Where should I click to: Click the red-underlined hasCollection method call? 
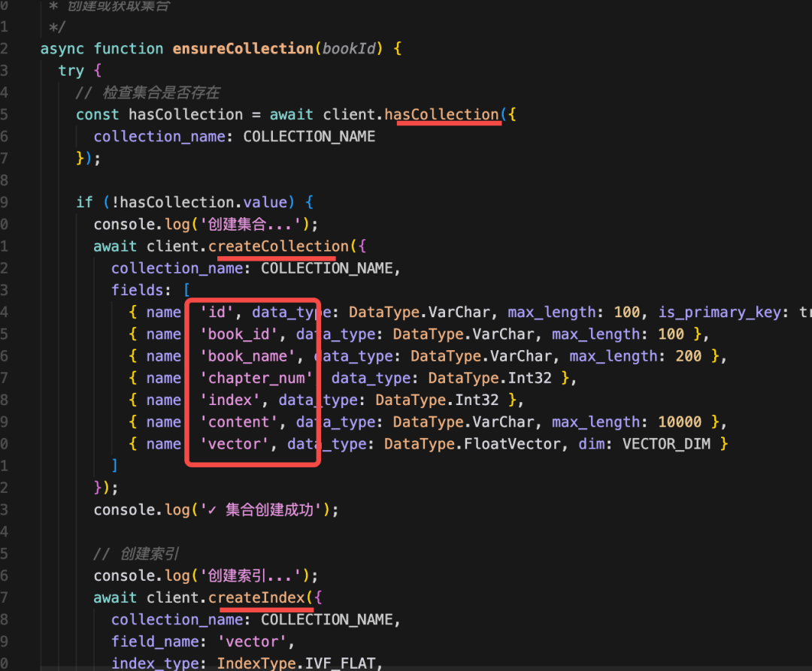point(442,114)
